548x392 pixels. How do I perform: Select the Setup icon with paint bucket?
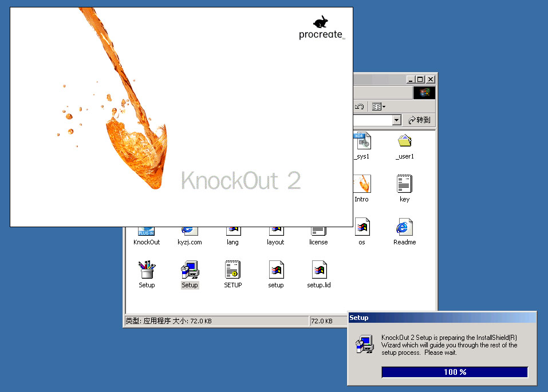coord(147,270)
